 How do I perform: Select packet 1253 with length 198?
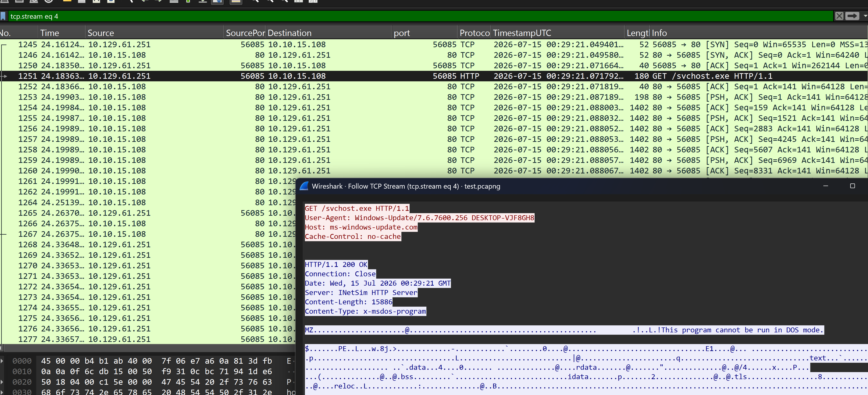click(x=434, y=97)
